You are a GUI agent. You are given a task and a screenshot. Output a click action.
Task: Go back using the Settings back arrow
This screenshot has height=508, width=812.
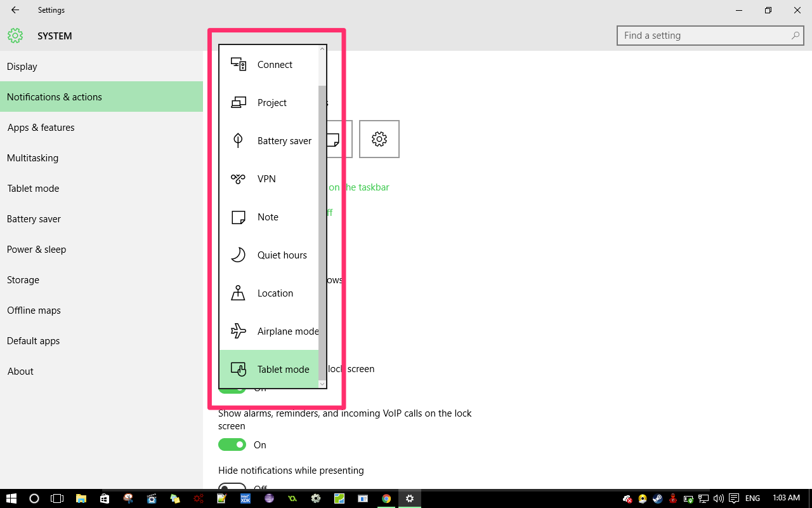tap(14, 10)
